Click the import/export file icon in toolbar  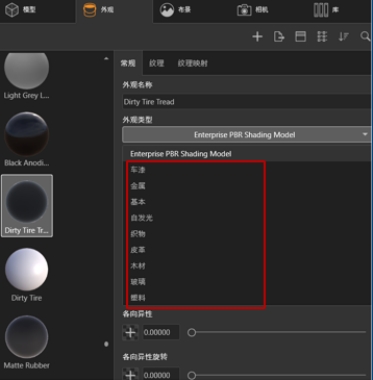click(x=279, y=37)
